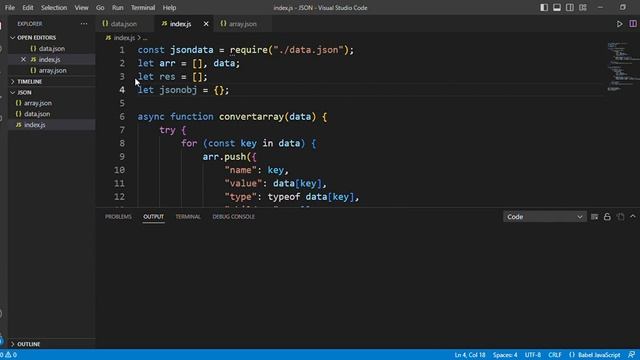The width and height of the screenshot is (640, 360).
Task: Open the feedback icon in status bar
Action: 631,355
